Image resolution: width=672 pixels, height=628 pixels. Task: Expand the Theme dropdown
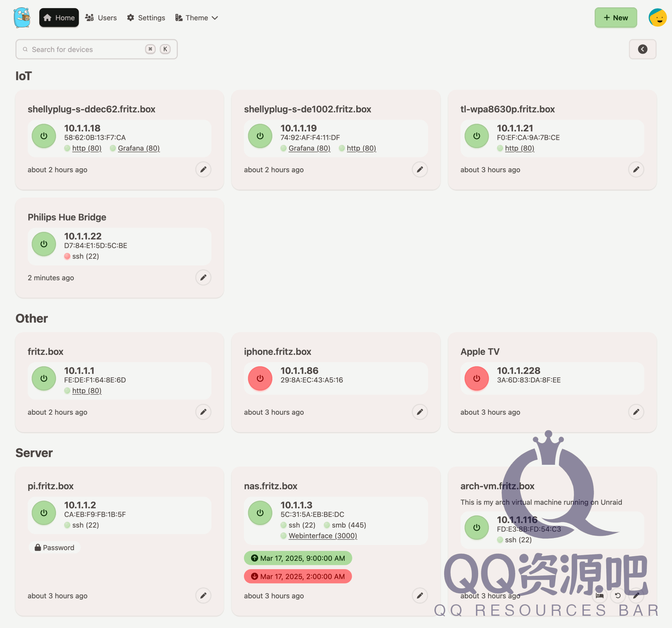tap(197, 18)
